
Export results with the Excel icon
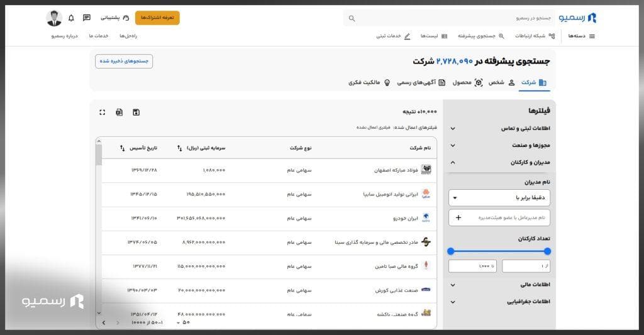119,112
